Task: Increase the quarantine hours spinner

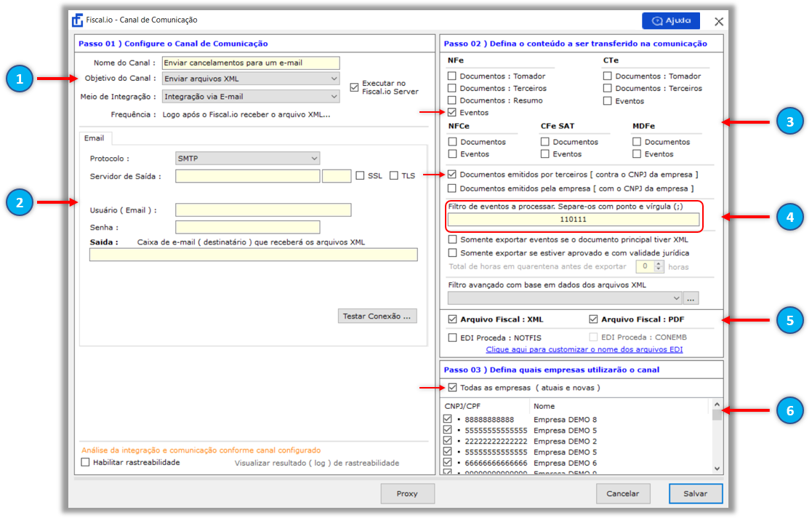Action: tap(659, 263)
